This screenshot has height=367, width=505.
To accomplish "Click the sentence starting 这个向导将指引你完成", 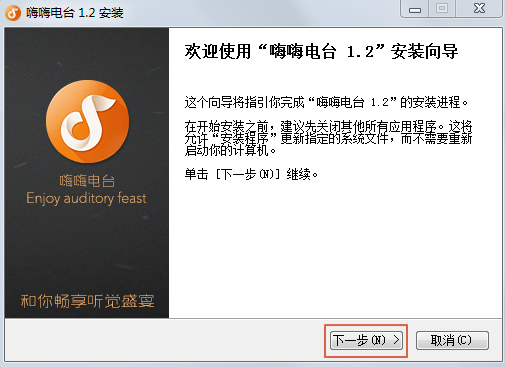I will [x=327, y=102].
